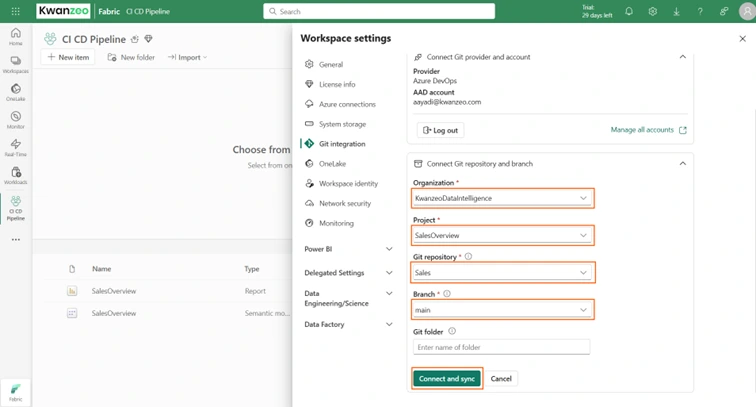The image size is (756, 407).
Task: Select CI CD Pipeline workspace in sidebar
Action: pyautogui.click(x=15, y=208)
